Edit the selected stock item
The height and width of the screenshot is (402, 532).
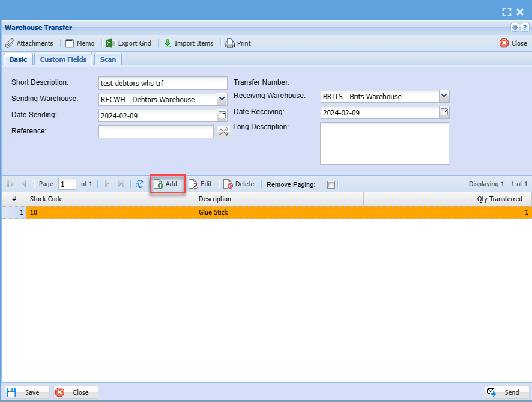pyautogui.click(x=201, y=184)
